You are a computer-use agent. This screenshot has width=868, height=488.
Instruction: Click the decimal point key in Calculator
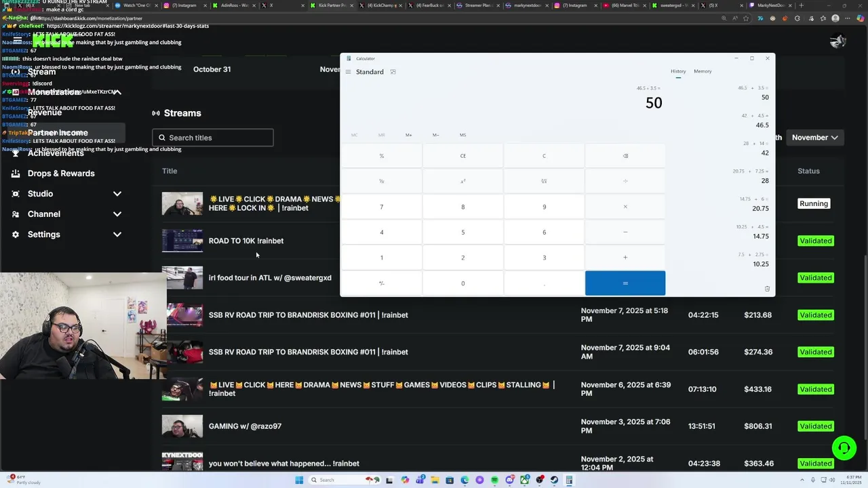pos(544,283)
